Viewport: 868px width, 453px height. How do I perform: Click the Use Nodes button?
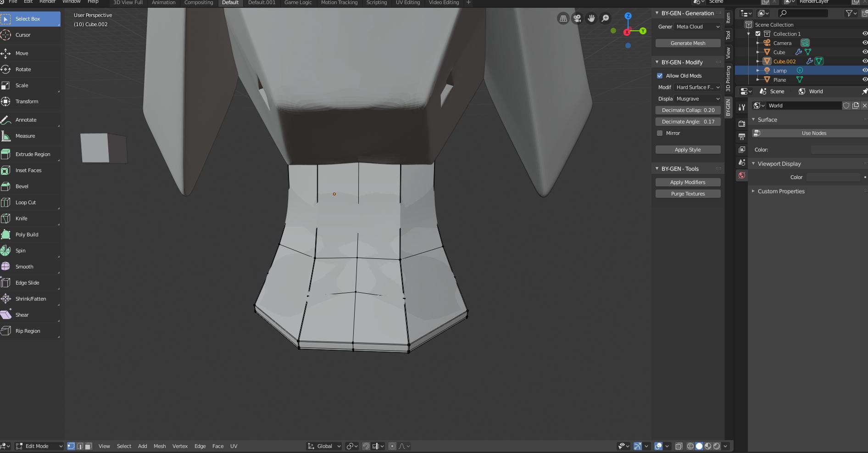810,133
